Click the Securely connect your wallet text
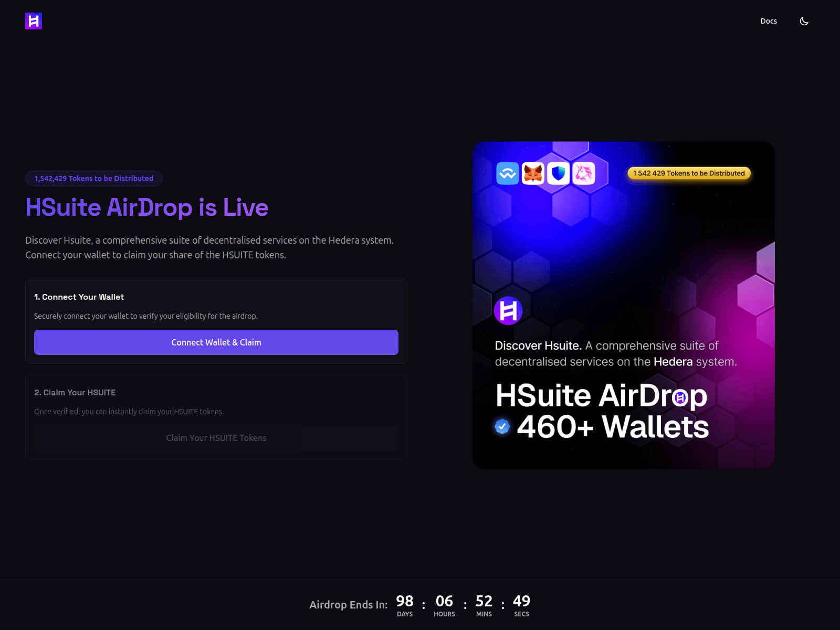The image size is (840, 630). click(146, 316)
